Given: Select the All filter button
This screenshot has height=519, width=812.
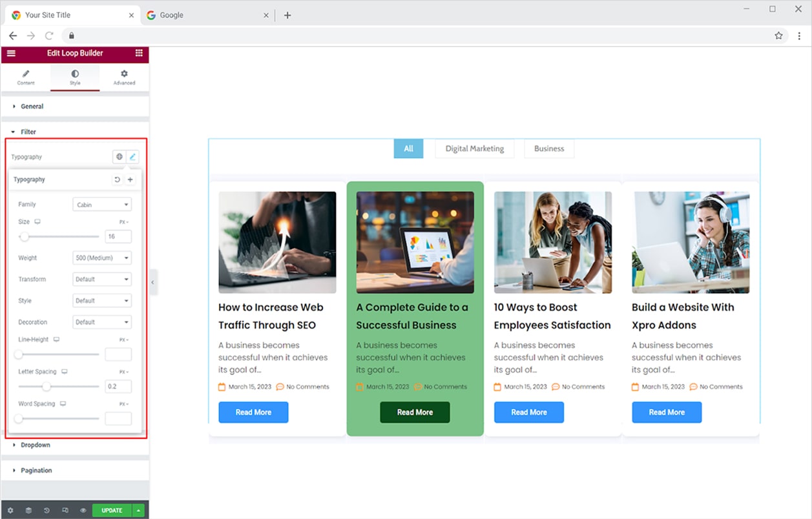Looking at the screenshot, I should pos(408,148).
